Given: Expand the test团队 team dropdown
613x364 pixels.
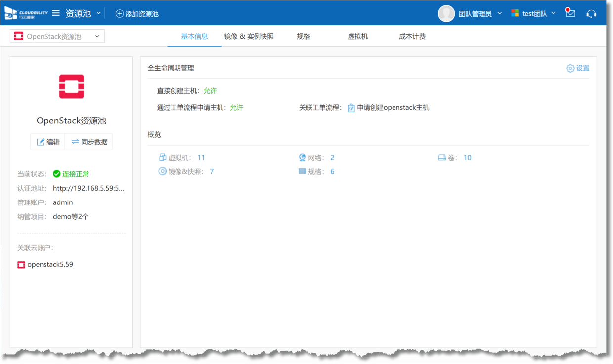Looking at the screenshot, I should click(553, 13).
